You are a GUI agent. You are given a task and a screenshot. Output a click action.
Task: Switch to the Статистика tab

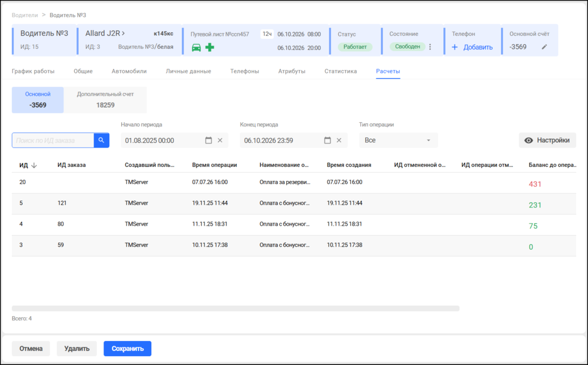pyautogui.click(x=340, y=71)
